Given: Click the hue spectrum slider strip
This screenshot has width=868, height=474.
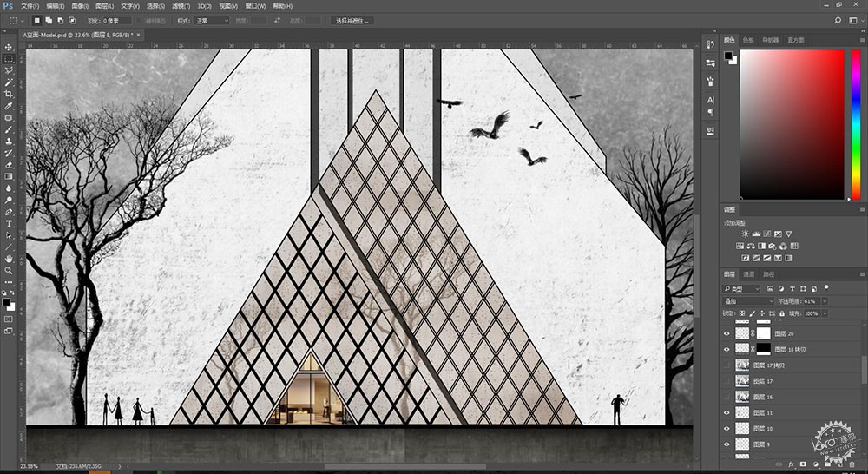Looking at the screenshot, I should 855,125.
